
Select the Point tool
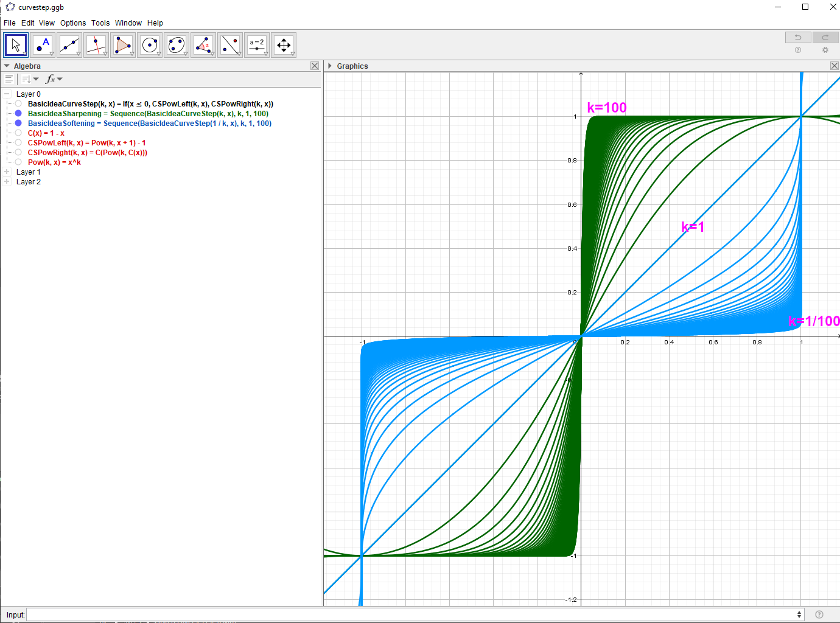click(x=43, y=45)
